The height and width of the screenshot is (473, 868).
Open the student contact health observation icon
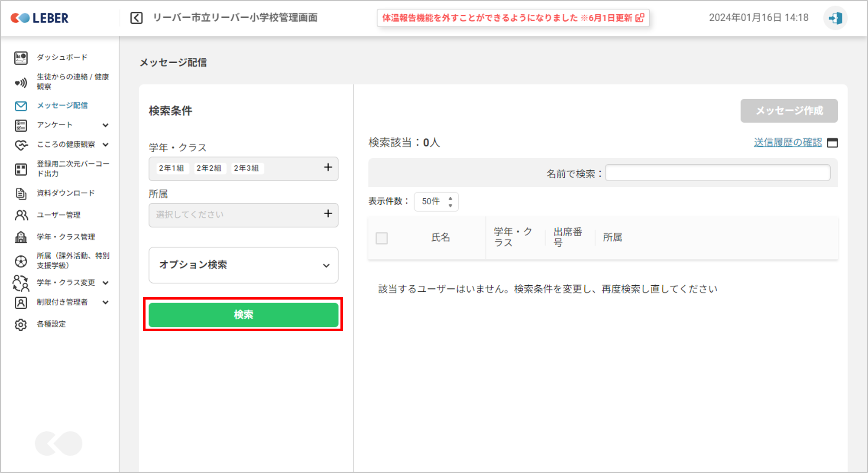[x=20, y=82]
